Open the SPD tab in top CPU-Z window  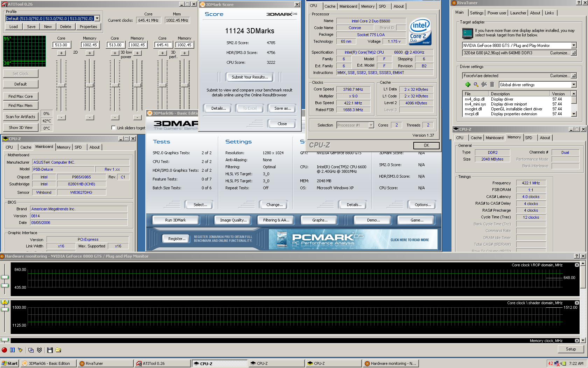point(382,6)
